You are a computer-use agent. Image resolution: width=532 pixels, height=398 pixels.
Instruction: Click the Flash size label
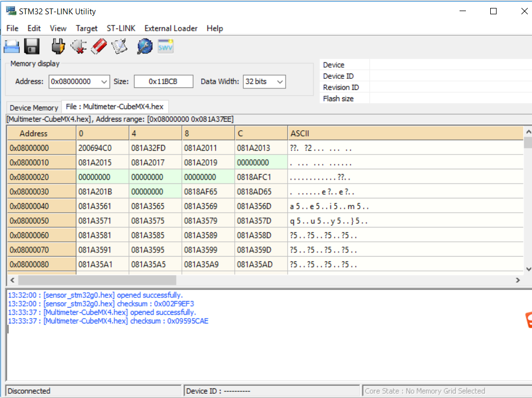tap(338, 99)
